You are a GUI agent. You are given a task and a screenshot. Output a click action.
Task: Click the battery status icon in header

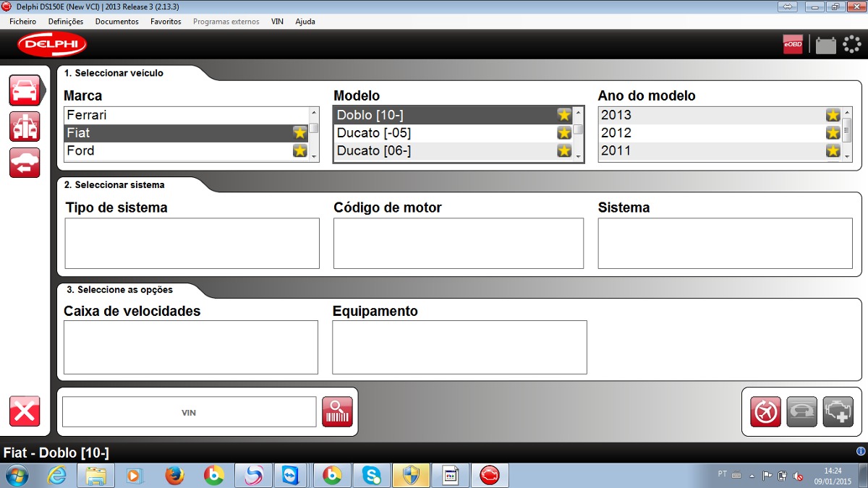825,46
